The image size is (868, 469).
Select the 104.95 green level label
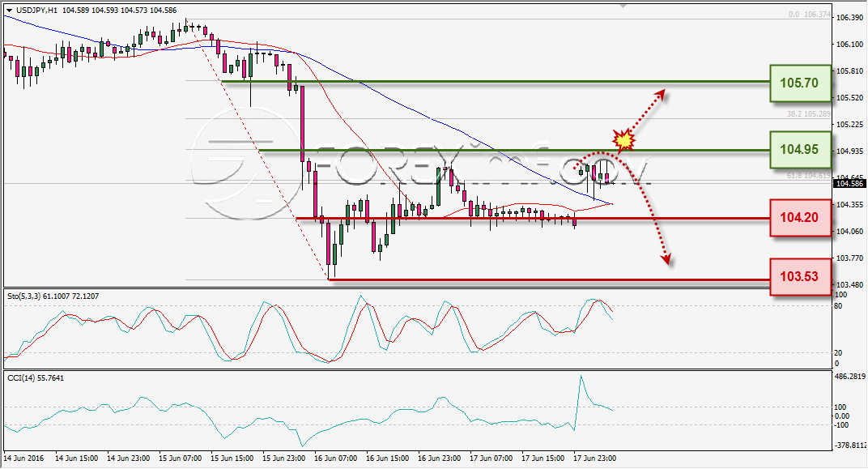pos(800,150)
